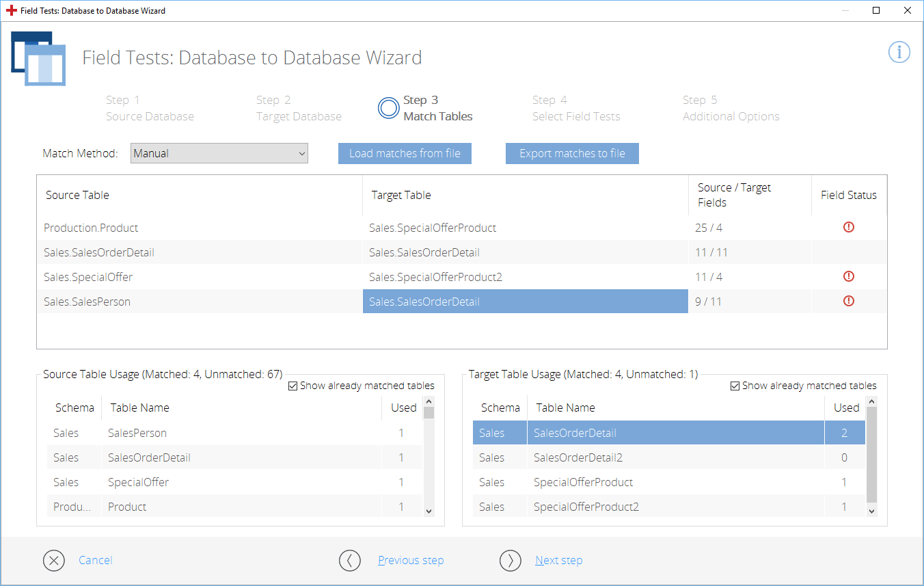Image resolution: width=924 pixels, height=586 pixels.
Task: Click the Previous step arrow icon
Action: [349, 561]
